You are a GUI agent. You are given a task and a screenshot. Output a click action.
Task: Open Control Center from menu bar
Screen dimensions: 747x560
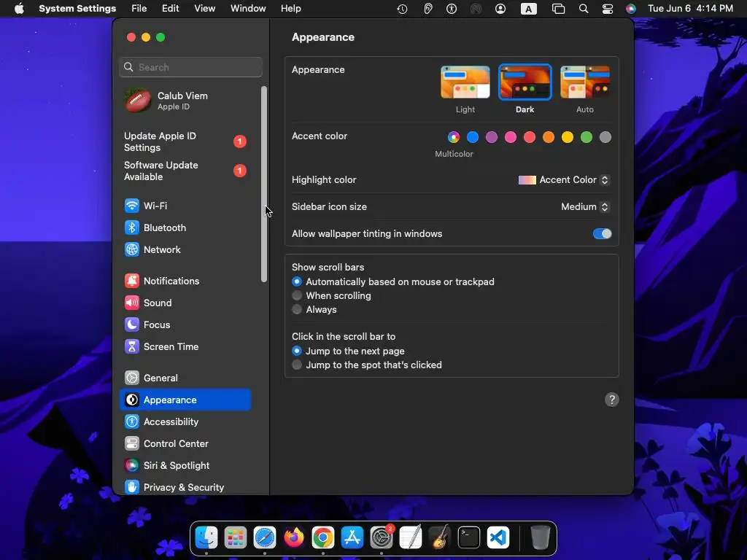point(608,9)
